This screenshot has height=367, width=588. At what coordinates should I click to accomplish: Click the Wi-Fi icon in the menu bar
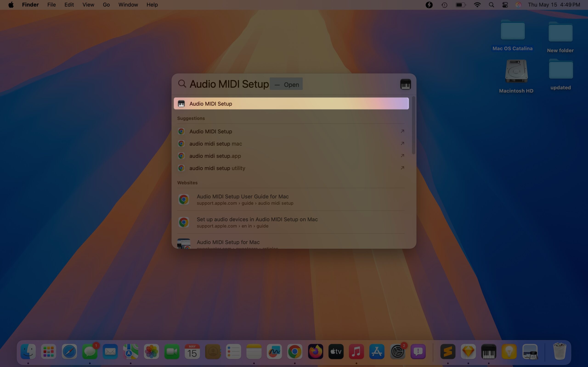point(477,5)
